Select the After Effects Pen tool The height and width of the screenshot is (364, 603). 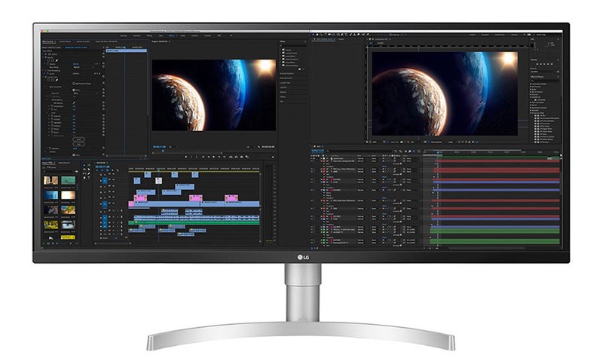click(x=342, y=35)
